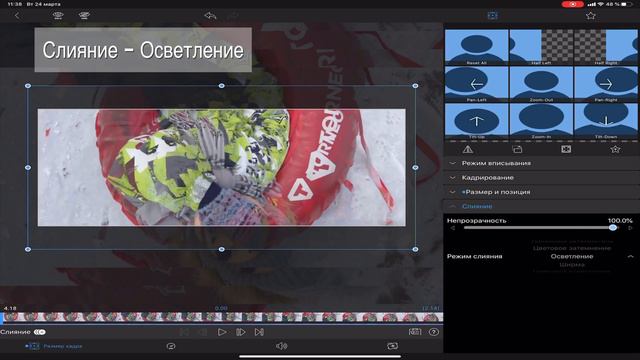Click the left-middle frame resize handle
Image resolution: width=640 pixels, height=360 pixels.
(28, 167)
